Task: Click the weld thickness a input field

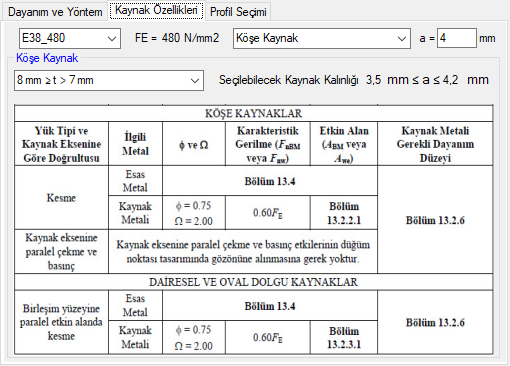Action: (457, 38)
